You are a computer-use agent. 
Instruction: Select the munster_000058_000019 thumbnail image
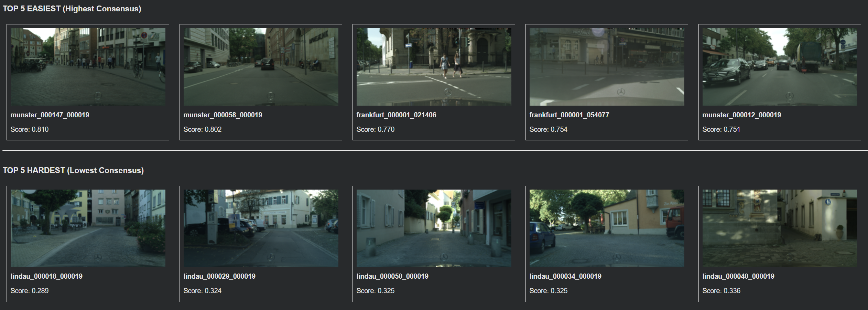click(x=261, y=67)
